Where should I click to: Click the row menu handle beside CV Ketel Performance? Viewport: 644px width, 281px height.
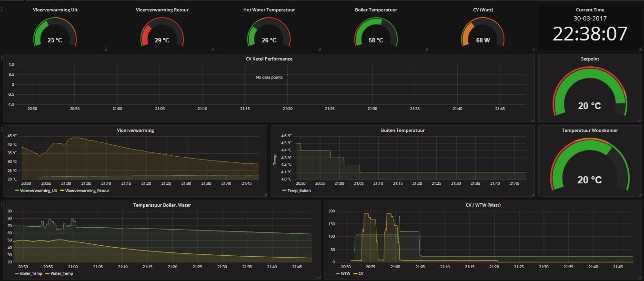[x=2, y=59]
